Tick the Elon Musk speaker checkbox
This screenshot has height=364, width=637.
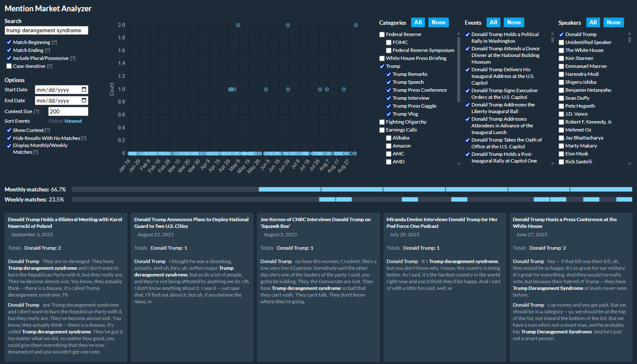[x=561, y=154]
